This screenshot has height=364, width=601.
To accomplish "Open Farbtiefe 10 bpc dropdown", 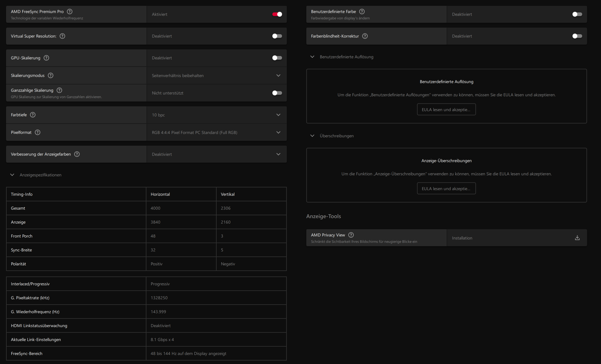I will click(216, 115).
